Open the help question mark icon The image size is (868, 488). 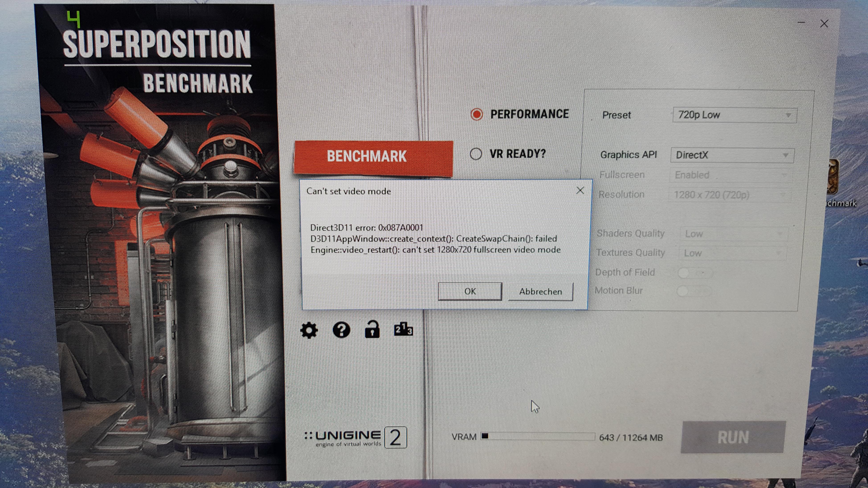(x=341, y=330)
